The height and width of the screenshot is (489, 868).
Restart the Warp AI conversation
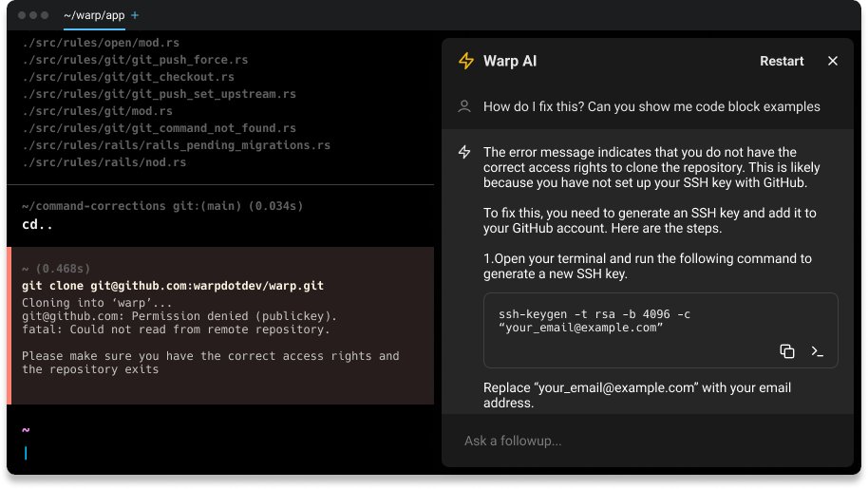pyautogui.click(x=781, y=61)
